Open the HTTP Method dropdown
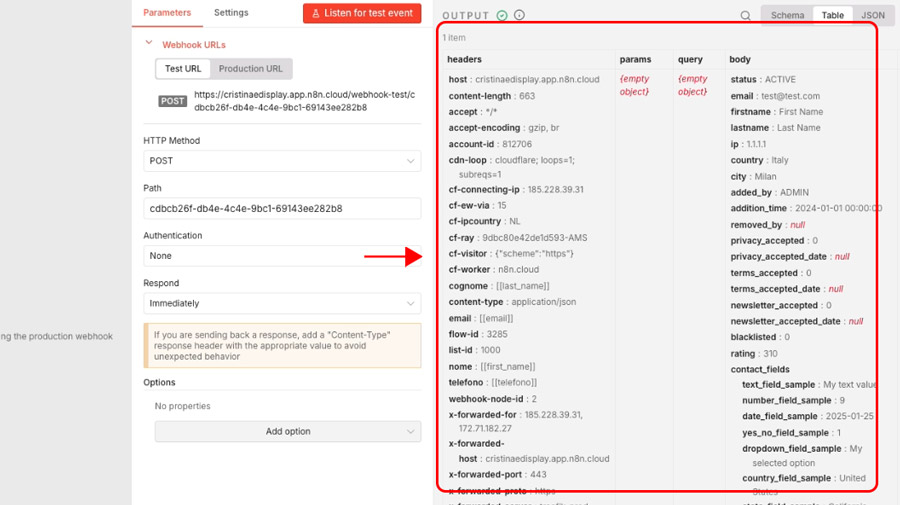 click(282, 161)
